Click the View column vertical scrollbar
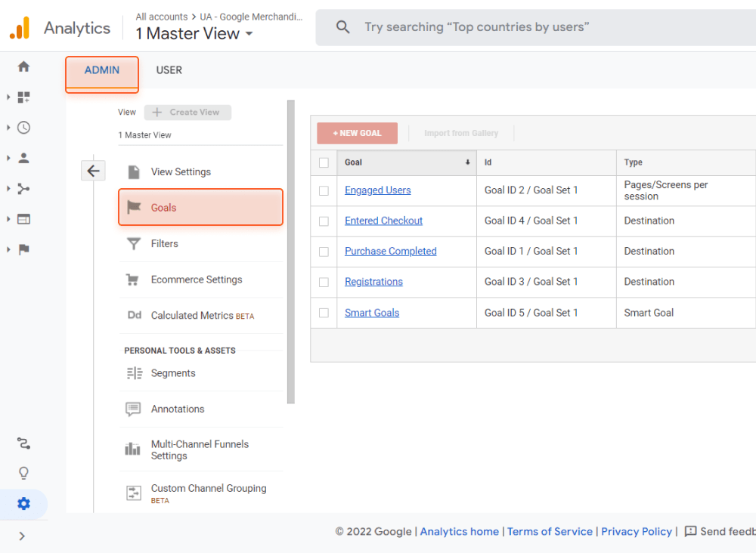The height and width of the screenshot is (553, 756). (x=291, y=252)
